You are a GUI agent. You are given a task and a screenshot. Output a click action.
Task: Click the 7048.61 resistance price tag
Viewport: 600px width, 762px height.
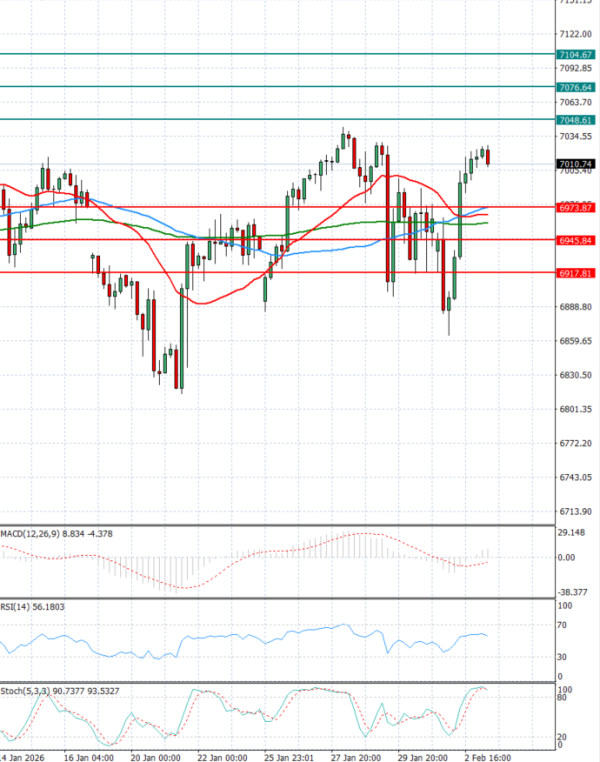click(578, 120)
